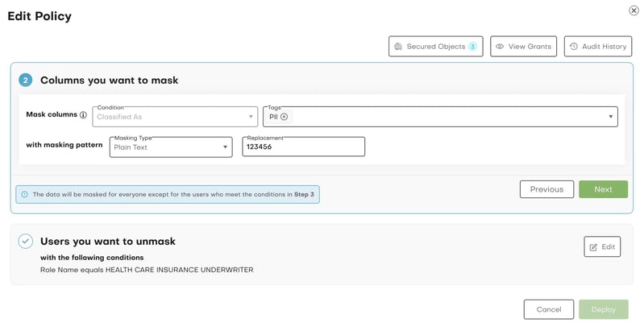Click the 'Role Name equals HEALTH CARE INSURANCE UNDERWRITER' text
644x335 pixels.
(147, 270)
